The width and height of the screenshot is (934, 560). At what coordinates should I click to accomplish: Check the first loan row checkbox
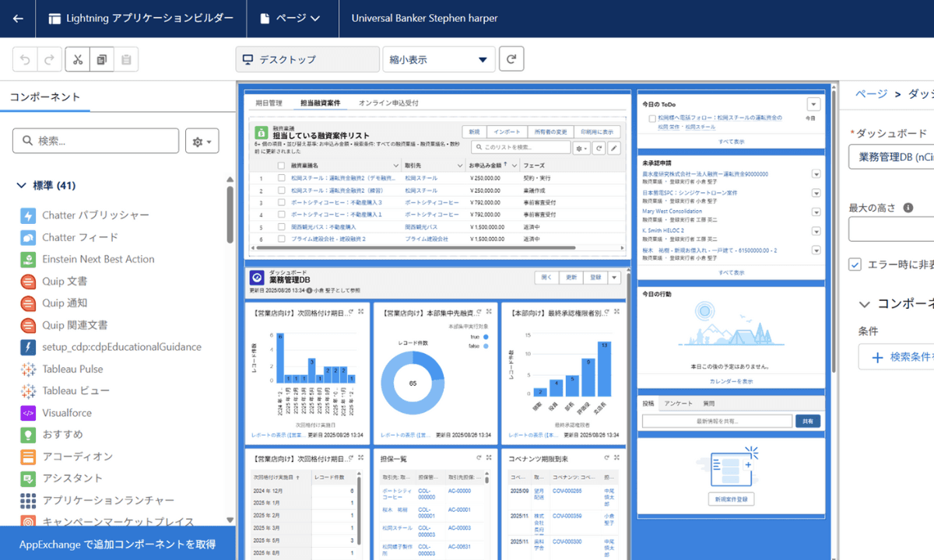[x=282, y=178]
